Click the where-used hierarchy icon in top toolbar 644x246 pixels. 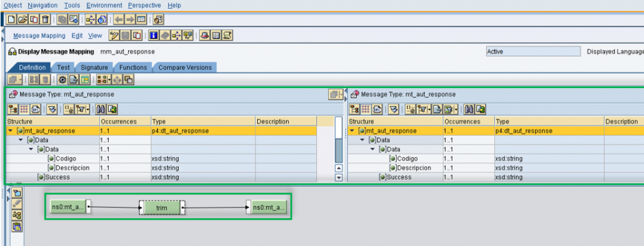[x=90, y=20]
